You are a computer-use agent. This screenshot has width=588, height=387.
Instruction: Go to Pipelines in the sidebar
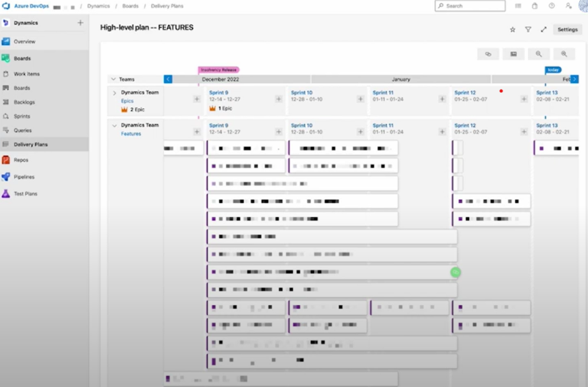[24, 177]
